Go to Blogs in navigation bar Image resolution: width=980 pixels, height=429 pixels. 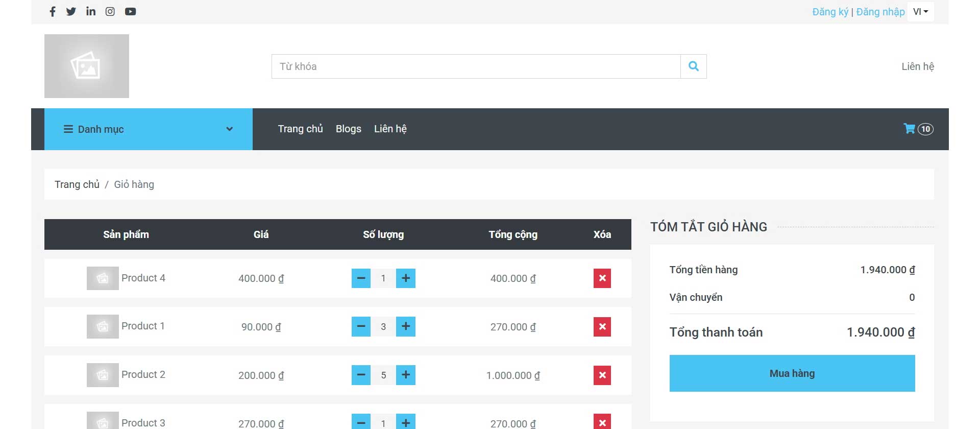point(348,129)
